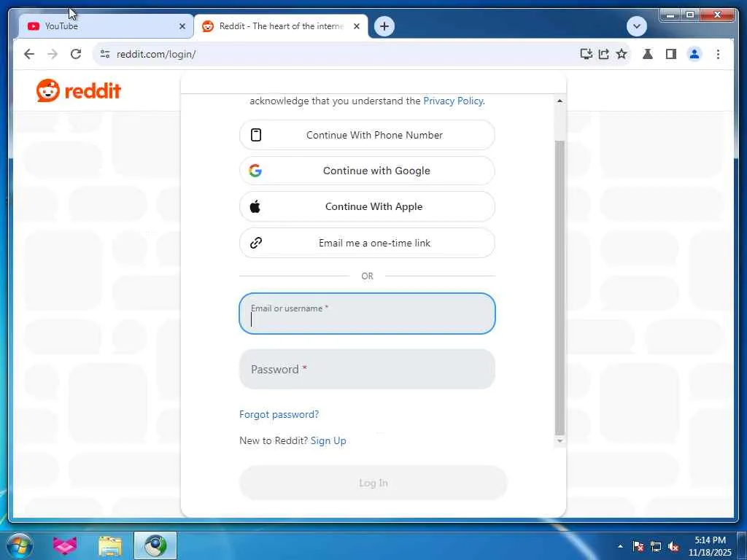Click the login dialog scrollbar thumb
The width and height of the screenshot is (747, 560).
[x=560, y=288]
